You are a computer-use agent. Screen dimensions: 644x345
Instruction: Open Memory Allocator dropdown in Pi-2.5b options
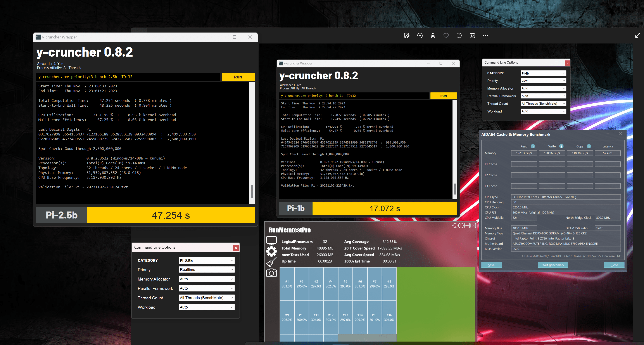[x=207, y=279]
